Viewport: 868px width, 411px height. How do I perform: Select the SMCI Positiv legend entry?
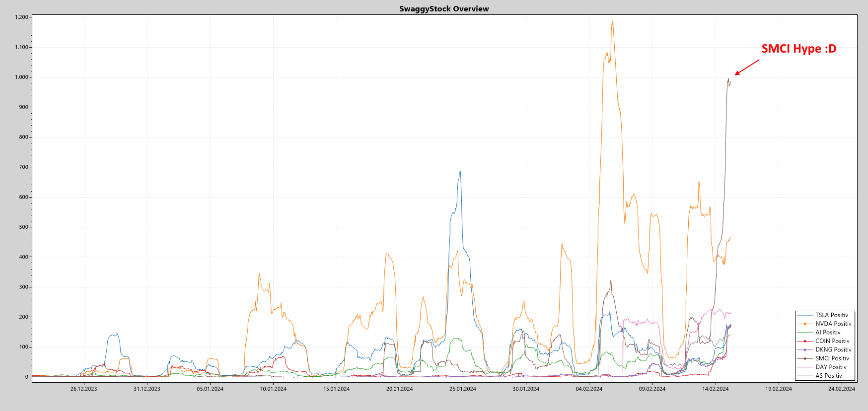pyautogui.click(x=824, y=358)
